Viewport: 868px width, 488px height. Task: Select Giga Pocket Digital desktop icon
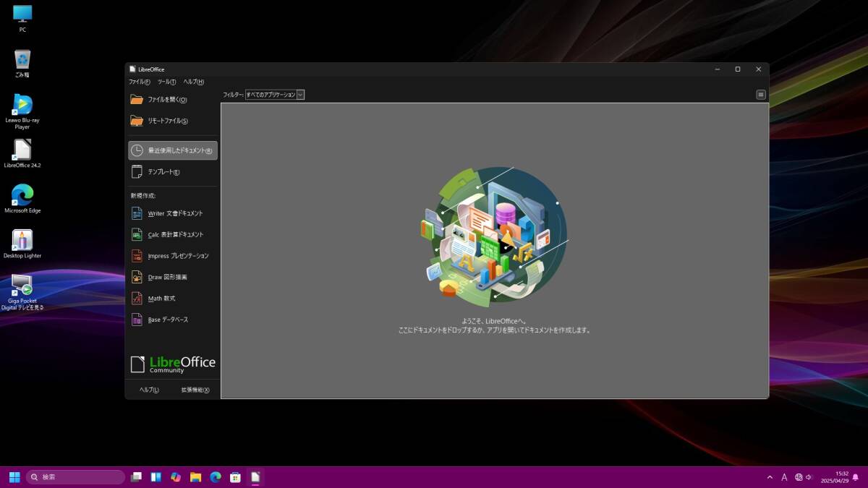point(22,292)
